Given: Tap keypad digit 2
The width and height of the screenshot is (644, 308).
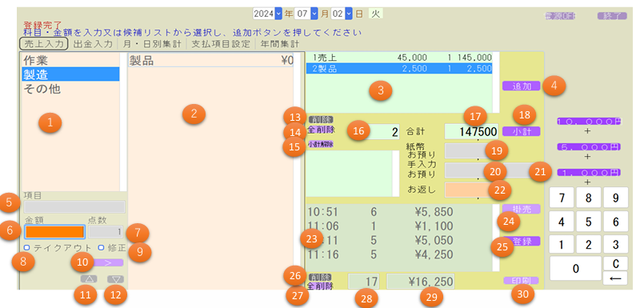Looking at the screenshot, I should point(588,245).
